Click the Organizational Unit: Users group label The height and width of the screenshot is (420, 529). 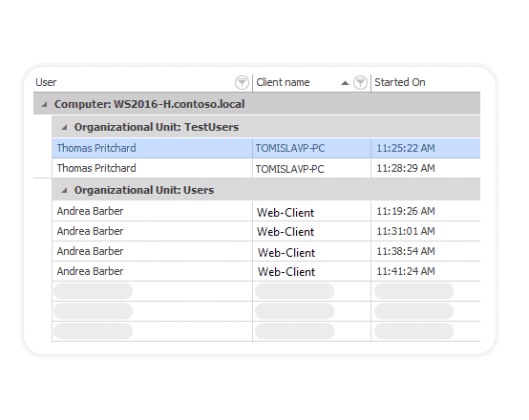(144, 190)
